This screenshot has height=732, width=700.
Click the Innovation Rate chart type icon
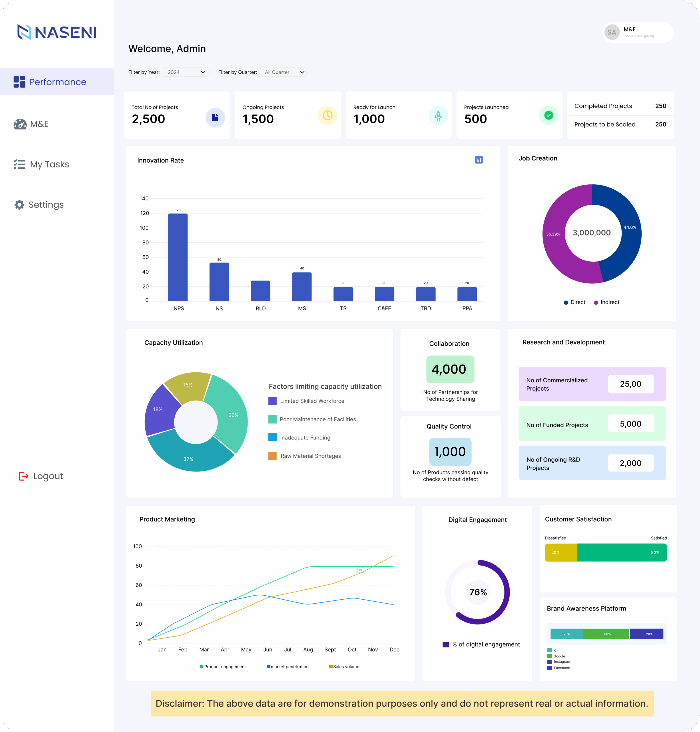(x=478, y=160)
